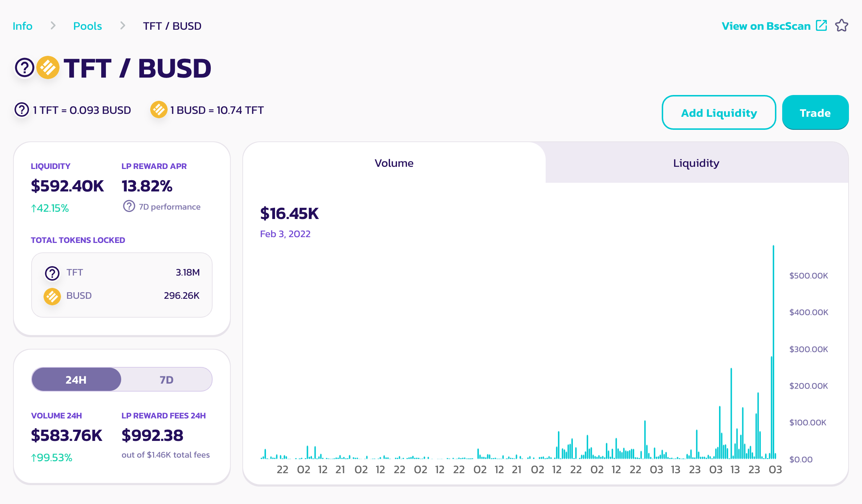The width and height of the screenshot is (862, 504).
Task: Switch the stats period to 7D
Action: point(167,379)
